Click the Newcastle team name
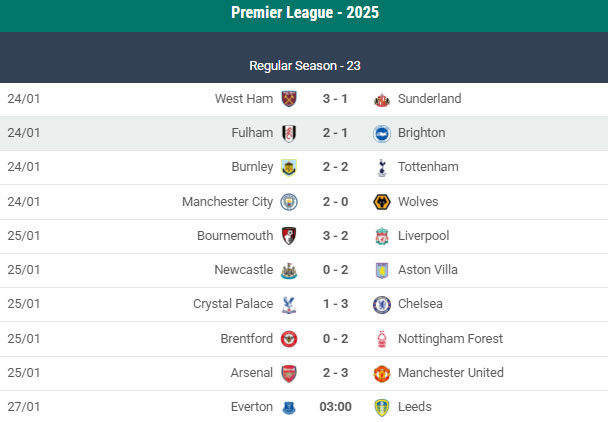608x422 pixels. click(243, 270)
